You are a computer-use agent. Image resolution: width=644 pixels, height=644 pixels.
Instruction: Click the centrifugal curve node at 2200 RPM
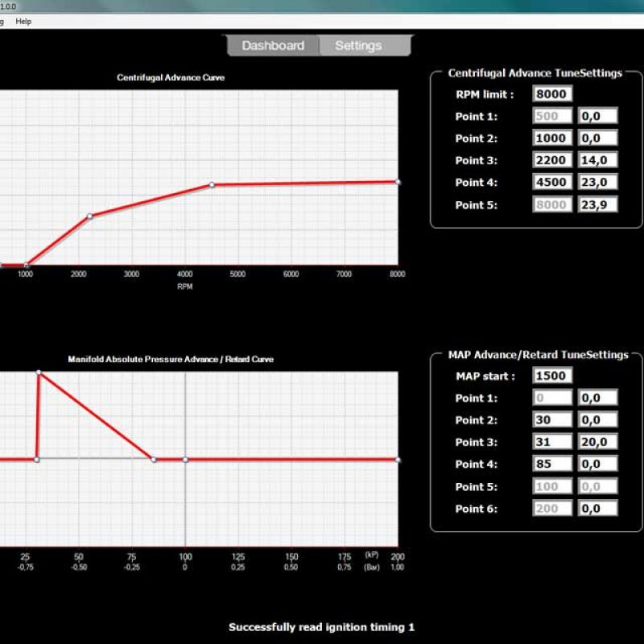89,217
